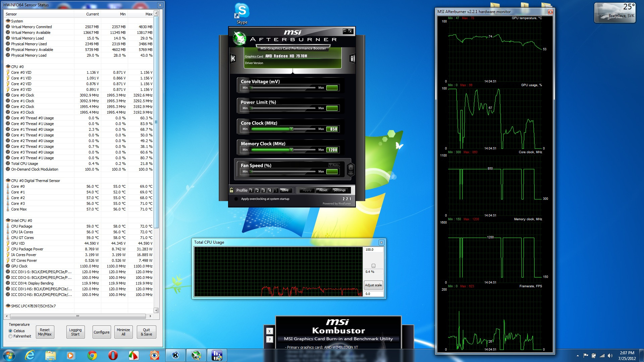The image size is (644, 362).
Task: Open Windows Media Player from the taskbar
Action: [71, 355]
